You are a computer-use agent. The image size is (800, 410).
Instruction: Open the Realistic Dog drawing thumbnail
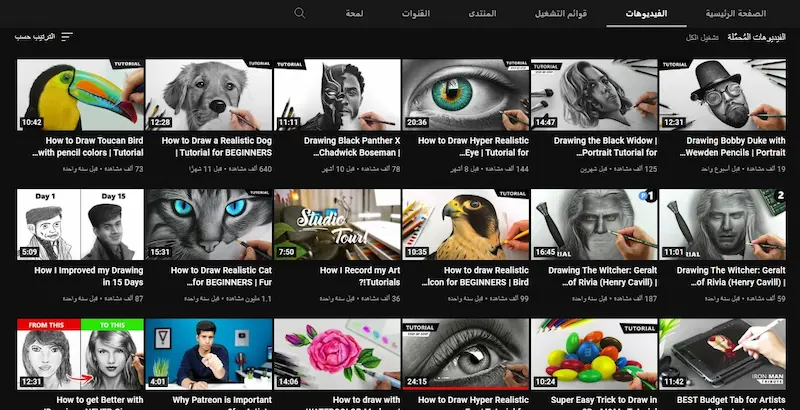209,95
